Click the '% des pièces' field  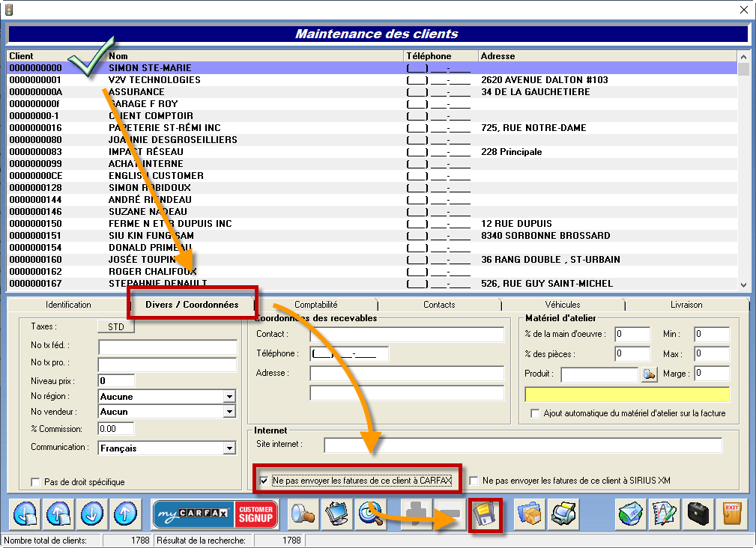point(632,354)
